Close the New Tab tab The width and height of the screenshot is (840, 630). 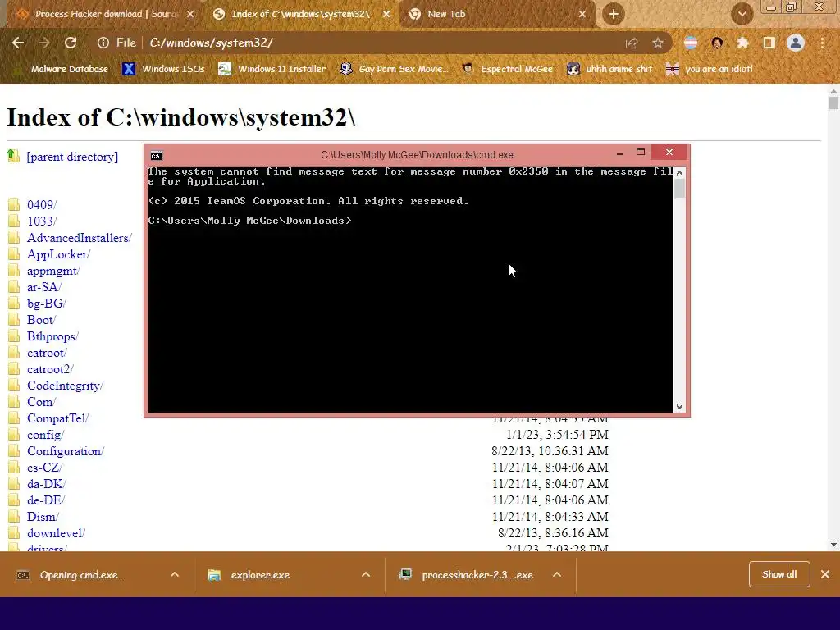pos(582,15)
